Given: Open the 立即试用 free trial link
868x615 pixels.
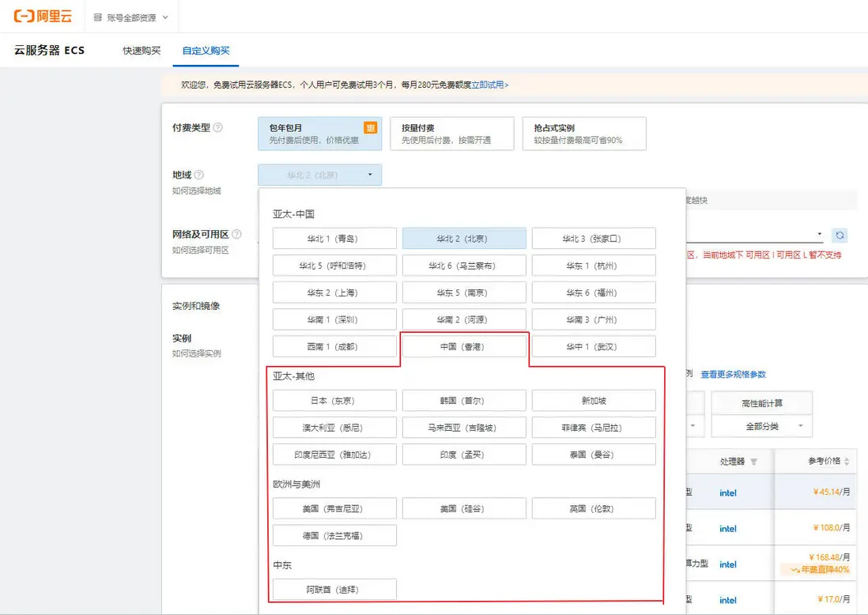Looking at the screenshot, I should coord(489,85).
